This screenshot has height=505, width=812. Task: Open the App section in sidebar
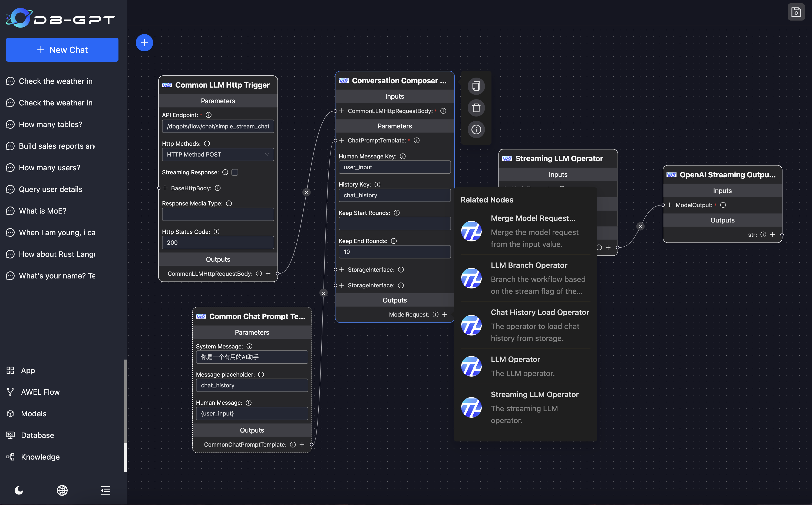(x=27, y=370)
